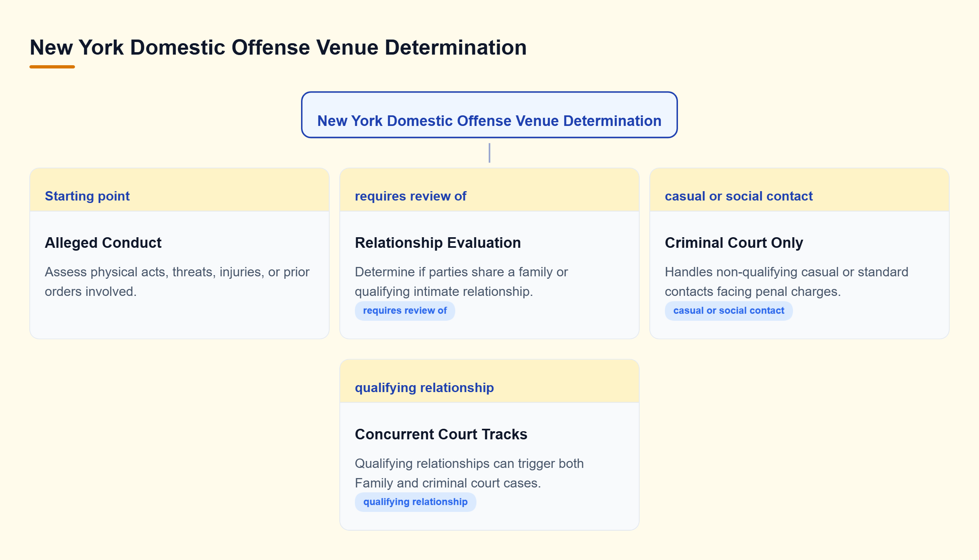This screenshot has height=560, width=979.
Task: Click the 'casual or social contact' blue pill tag
Action: [729, 311]
